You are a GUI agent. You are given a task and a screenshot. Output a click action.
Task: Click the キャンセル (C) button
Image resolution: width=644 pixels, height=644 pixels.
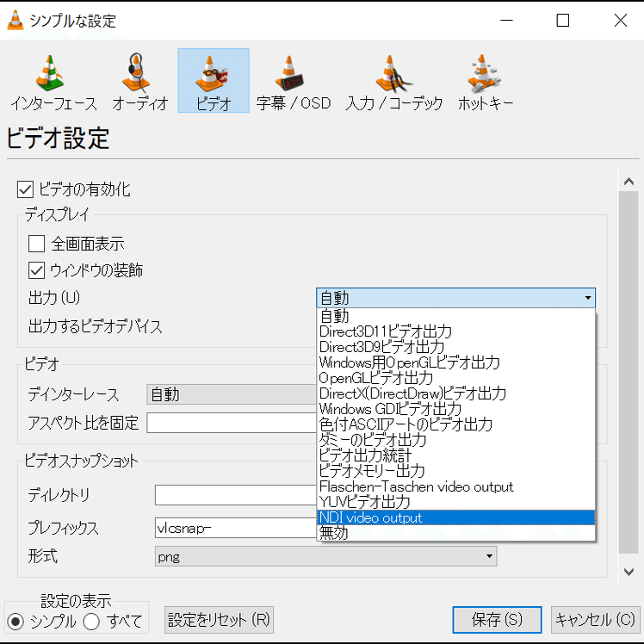coord(596,620)
